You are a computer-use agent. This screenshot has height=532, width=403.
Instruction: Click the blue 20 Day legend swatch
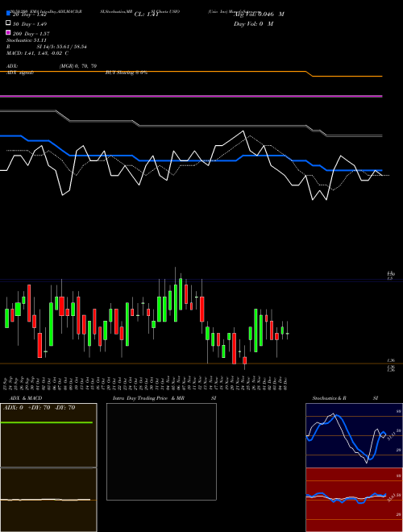[8, 14]
